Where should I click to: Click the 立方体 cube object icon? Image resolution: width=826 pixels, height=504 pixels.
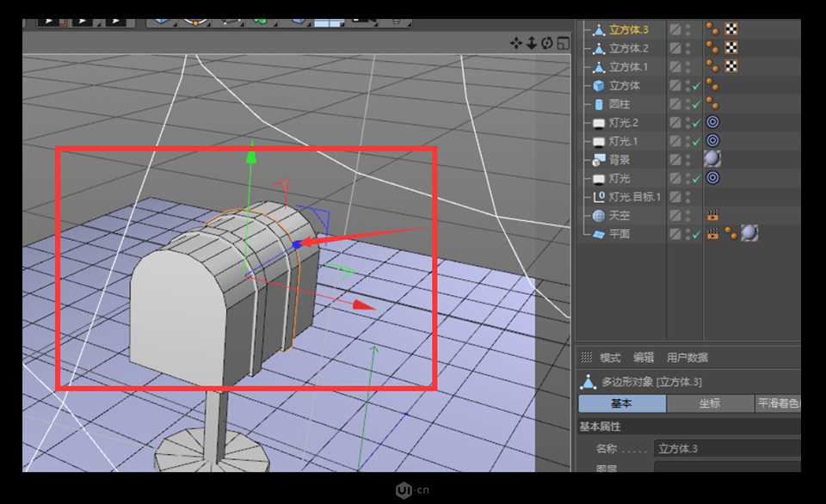[598, 85]
